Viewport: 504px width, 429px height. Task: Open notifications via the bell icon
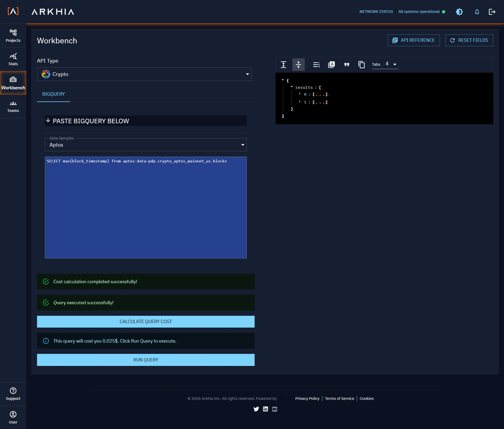point(477,12)
